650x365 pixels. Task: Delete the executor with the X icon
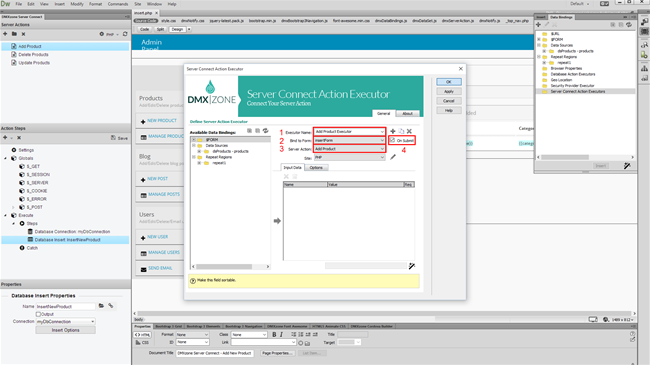409,131
